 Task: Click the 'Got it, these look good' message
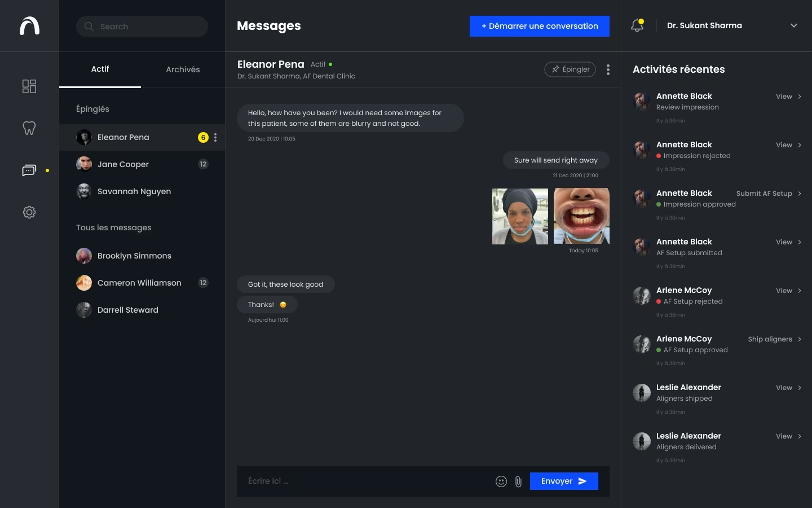tap(285, 284)
